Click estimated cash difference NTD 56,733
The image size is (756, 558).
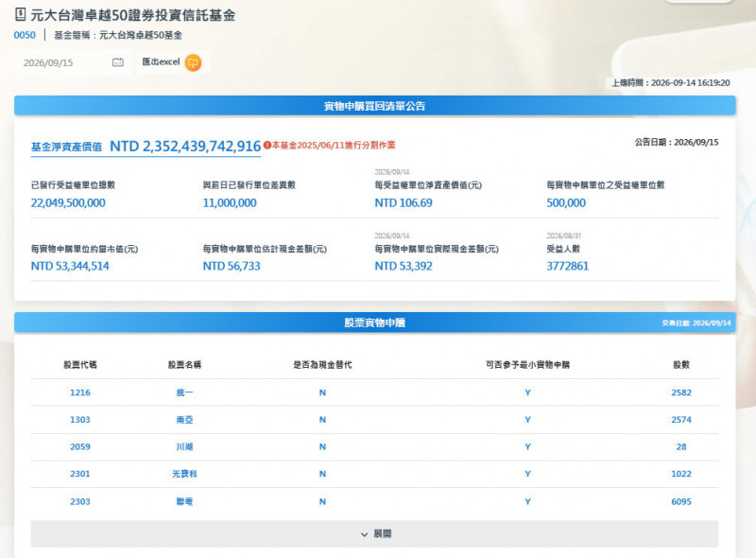pos(232,266)
